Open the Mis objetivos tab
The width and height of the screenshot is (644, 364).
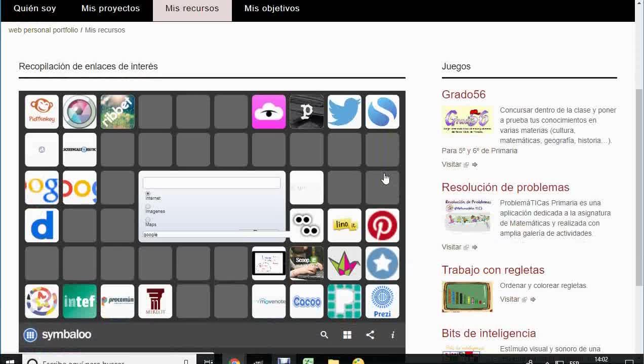272,9
